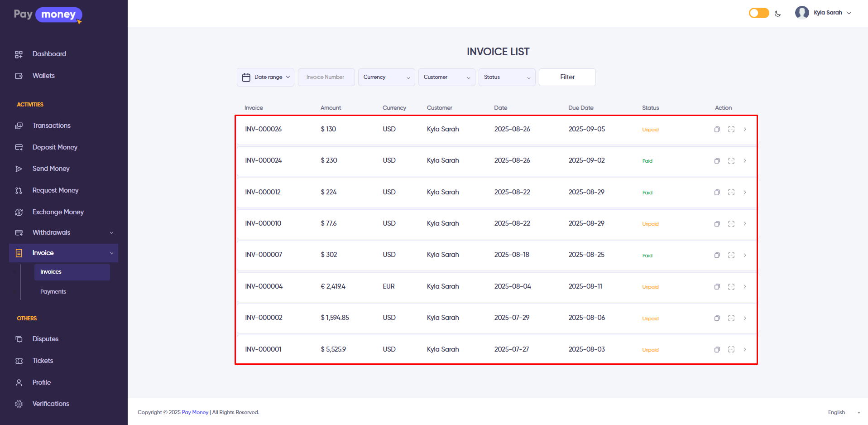Toggle the yellow theme switch
Viewport: 868px width, 425px height.
click(x=758, y=13)
